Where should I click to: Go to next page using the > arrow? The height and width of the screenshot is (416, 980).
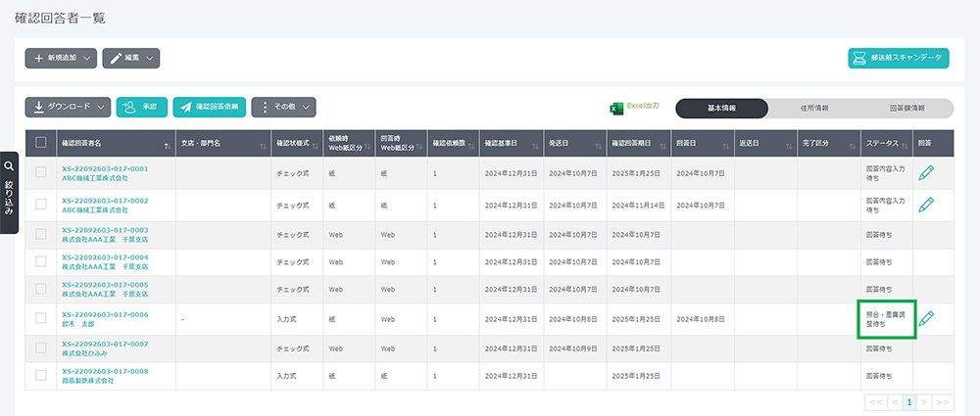point(926,402)
